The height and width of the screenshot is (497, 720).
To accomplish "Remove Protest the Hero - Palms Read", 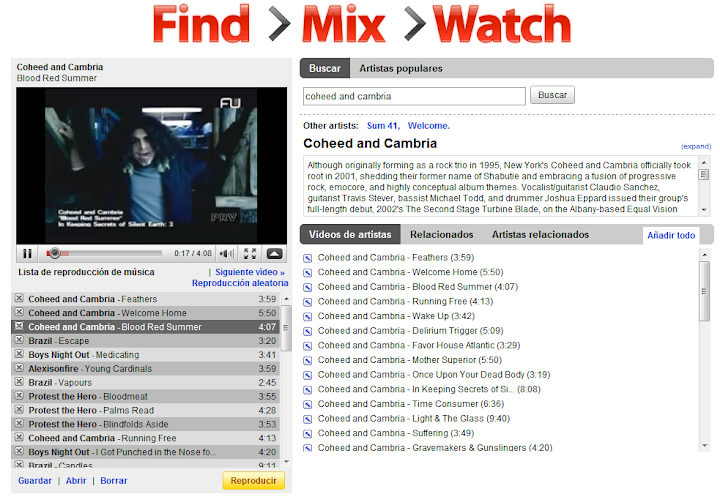I will (x=19, y=410).
